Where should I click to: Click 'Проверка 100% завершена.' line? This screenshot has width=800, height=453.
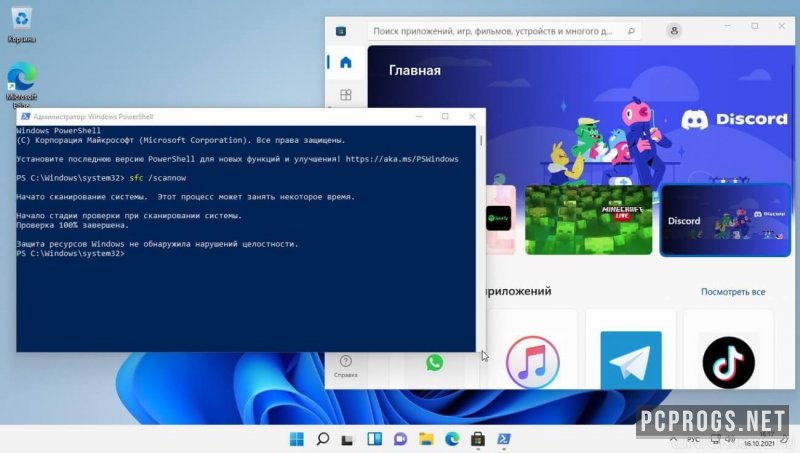(x=72, y=225)
